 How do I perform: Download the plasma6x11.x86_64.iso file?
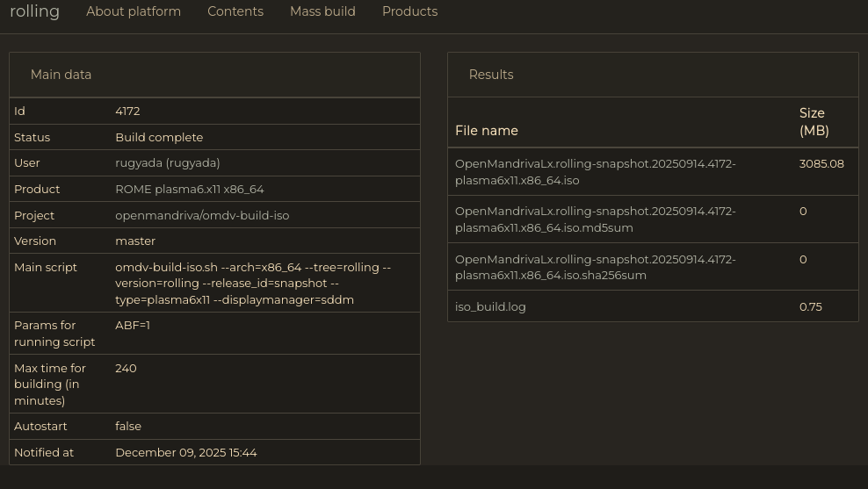coord(595,171)
